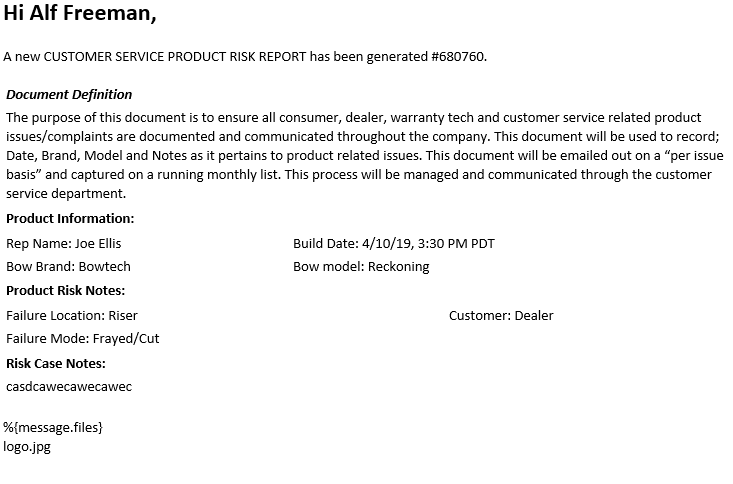The image size is (733, 484).
Task: Click 'The purpose of this document' sentence
Action: (96, 117)
